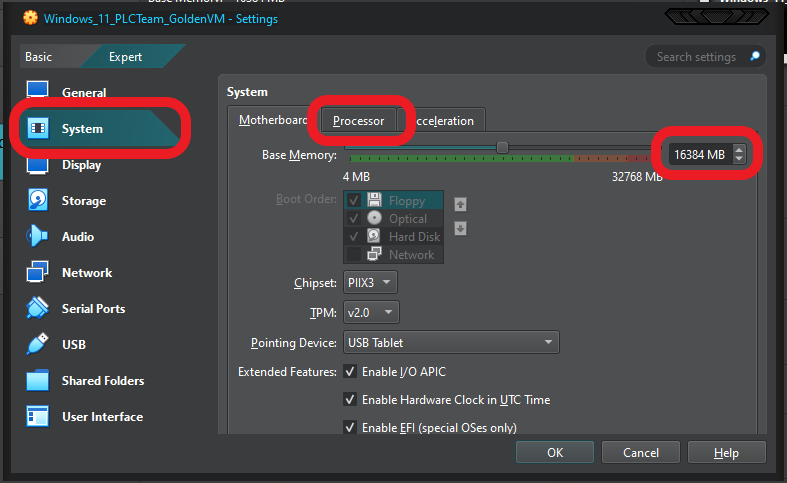This screenshot has width=787, height=483.
Task: Open the Network settings icon
Action: pos(38,273)
